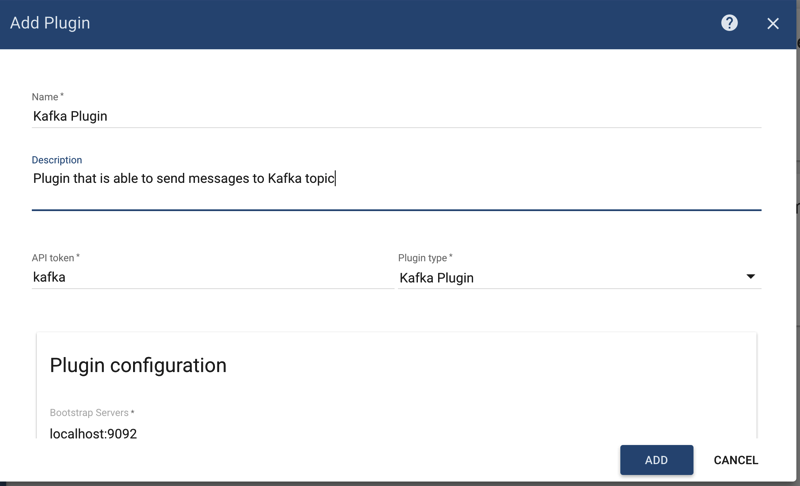800x486 pixels.
Task: Click the Plugin configuration heading
Action: tap(138, 365)
